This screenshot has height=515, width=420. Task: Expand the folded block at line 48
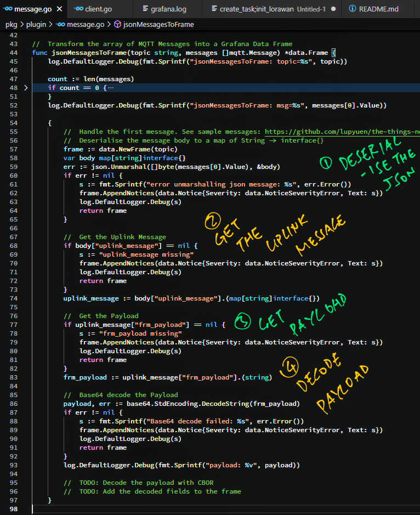[x=26, y=88]
